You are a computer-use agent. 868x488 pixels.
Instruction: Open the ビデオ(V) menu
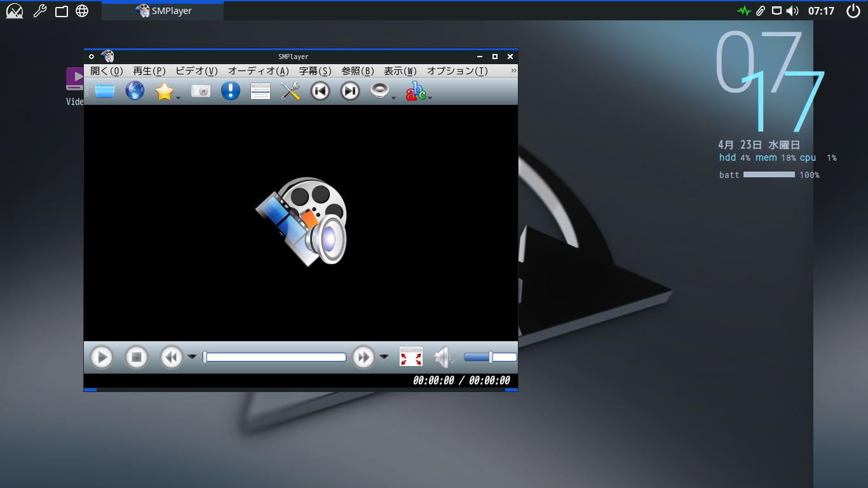pos(196,71)
